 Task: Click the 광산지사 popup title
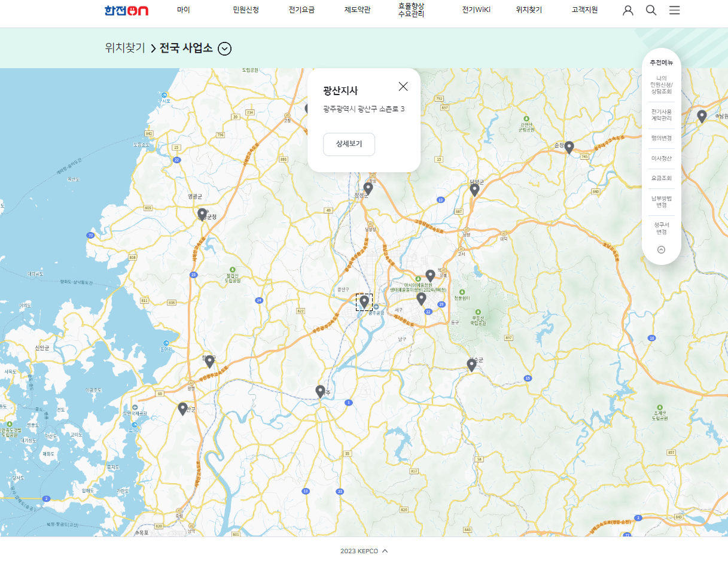tap(340, 90)
